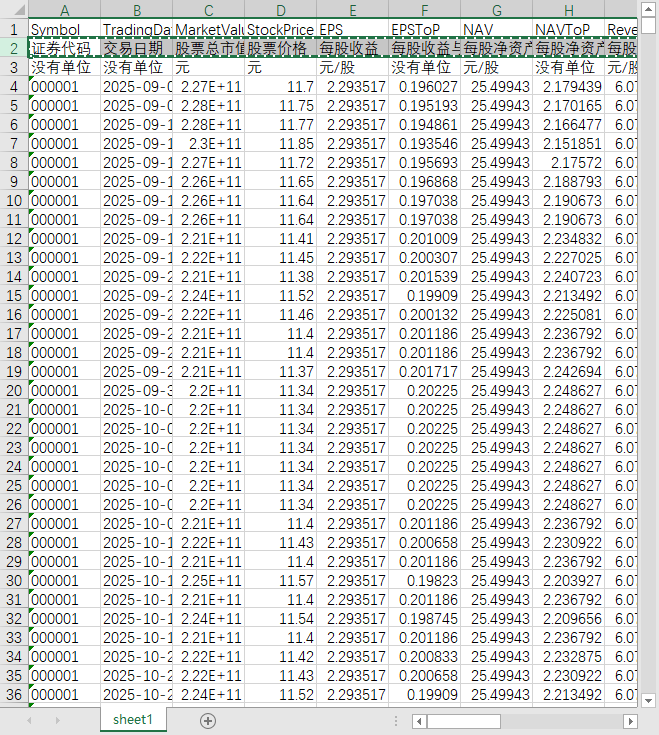Click NAVToP value 2.17572
659x735 pixels.
point(569,163)
